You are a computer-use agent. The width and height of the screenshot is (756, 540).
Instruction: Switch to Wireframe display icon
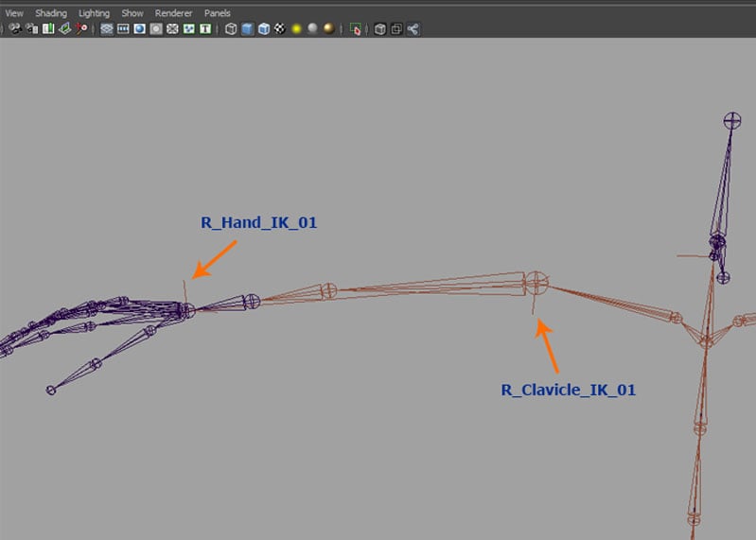(231, 29)
